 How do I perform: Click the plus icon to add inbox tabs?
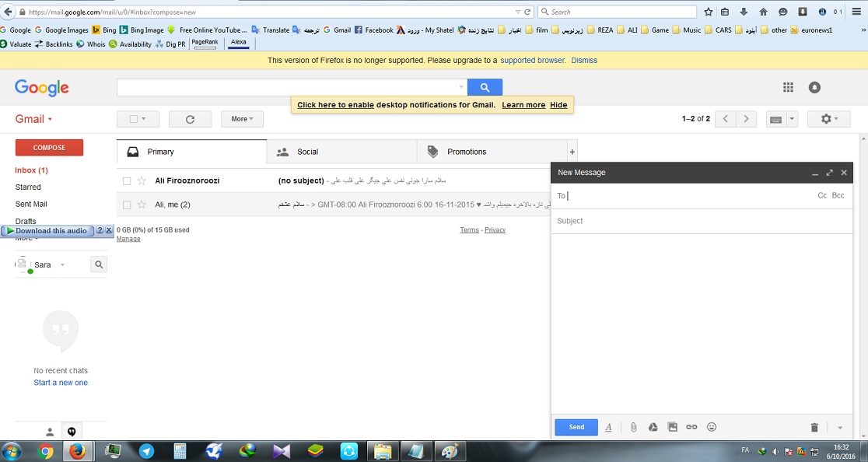pyautogui.click(x=572, y=152)
